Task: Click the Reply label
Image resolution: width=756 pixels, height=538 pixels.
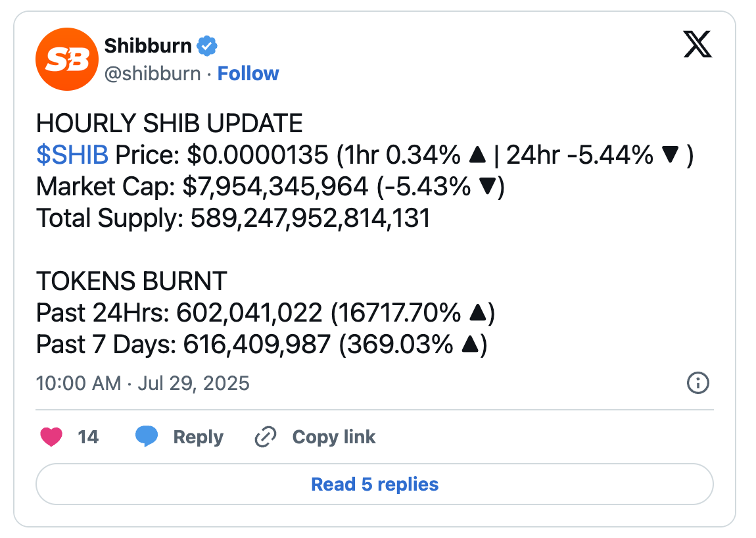Action: tap(198, 437)
